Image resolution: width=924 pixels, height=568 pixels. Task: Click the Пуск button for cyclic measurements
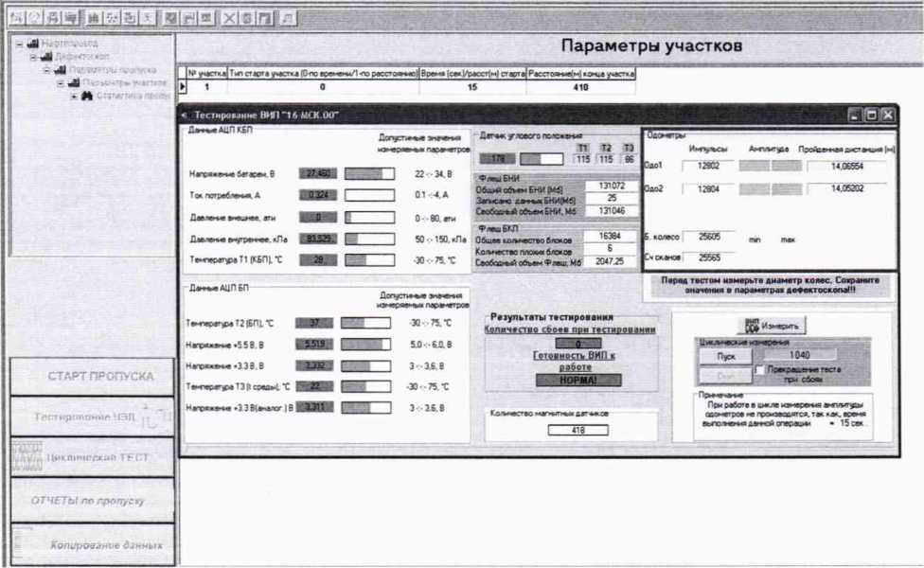(726, 356)
